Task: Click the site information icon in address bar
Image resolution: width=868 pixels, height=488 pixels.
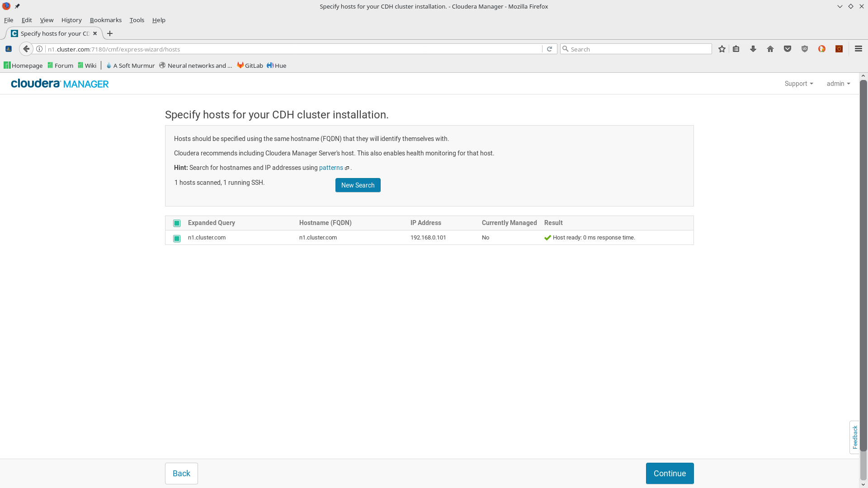Action: pyautogui.click(x=39, y=49)
